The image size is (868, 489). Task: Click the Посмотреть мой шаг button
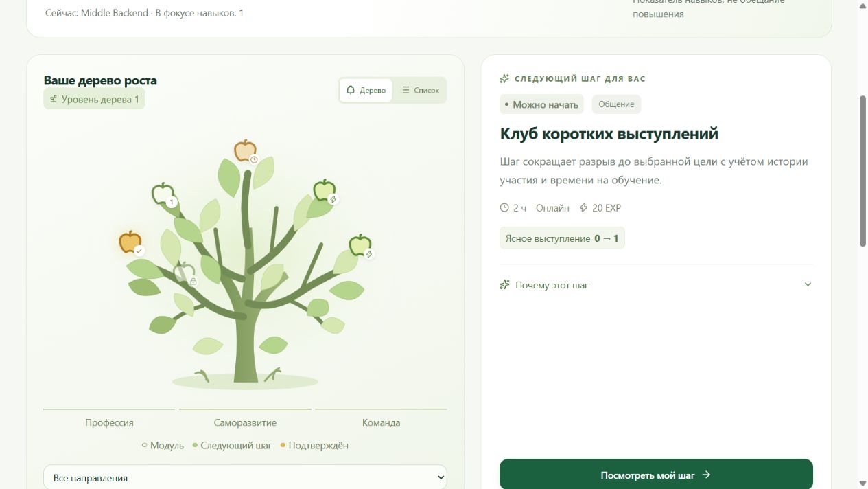(x=656, y=475)
